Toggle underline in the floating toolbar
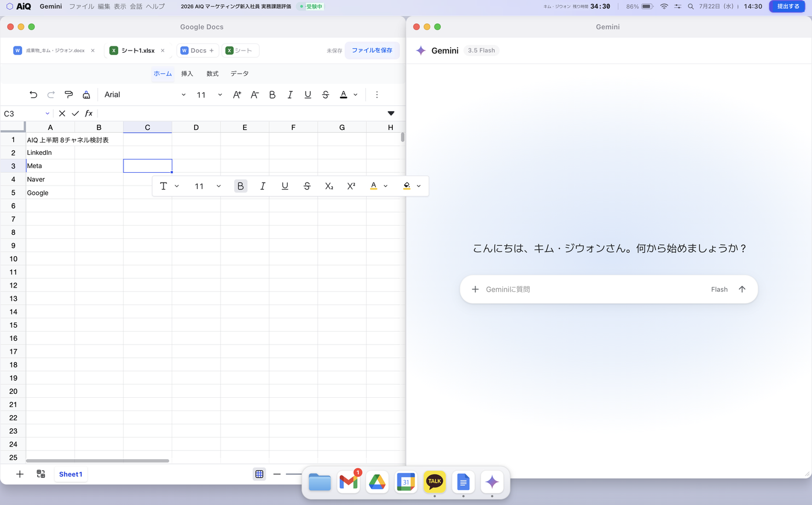Screen dimensions: 812x505 pos(285,186)
